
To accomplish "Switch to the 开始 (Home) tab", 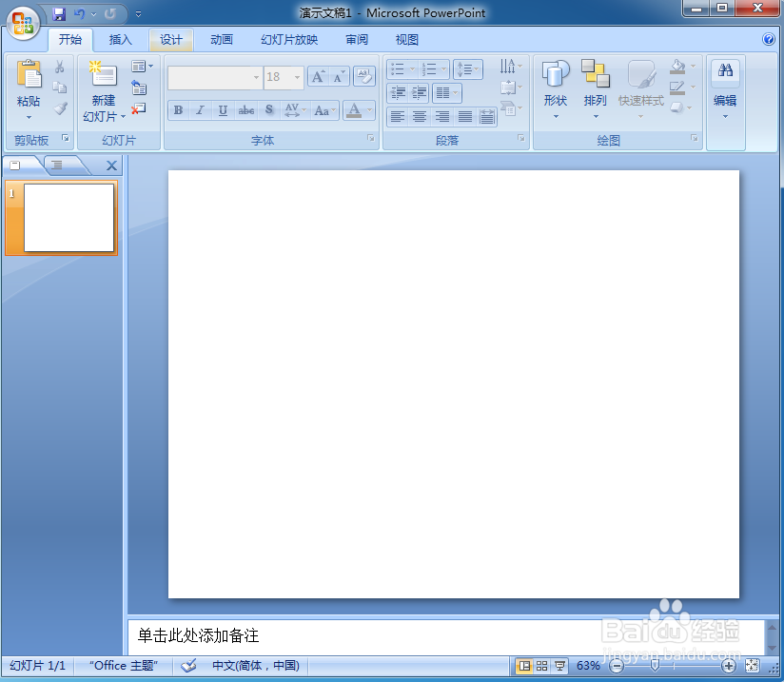I will 70,40.
